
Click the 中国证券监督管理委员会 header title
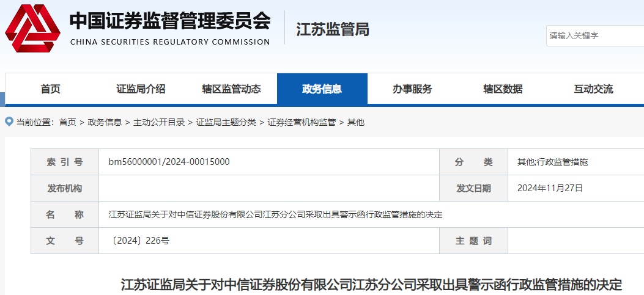170,21
